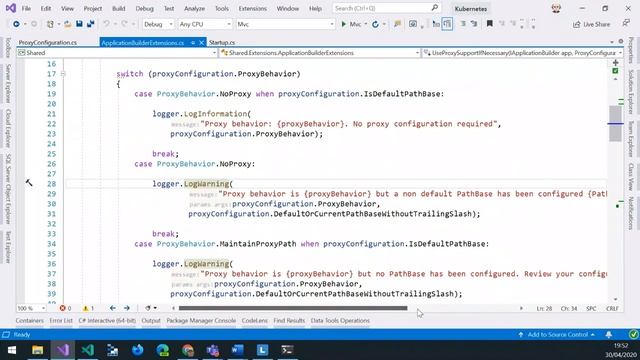This screenshot has width=640, height=360.
Task: Click the uncomment lines icon
Action: click(474, 24)
